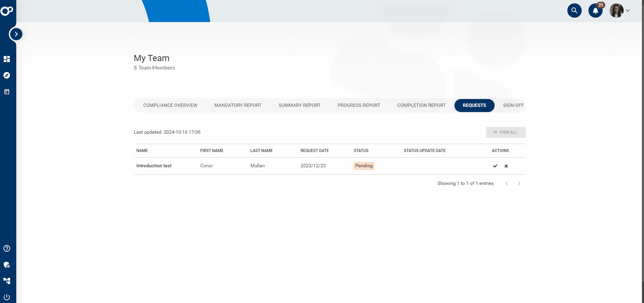Click the compass explore icon
This screenshot has width=644, height=303.
7,75
